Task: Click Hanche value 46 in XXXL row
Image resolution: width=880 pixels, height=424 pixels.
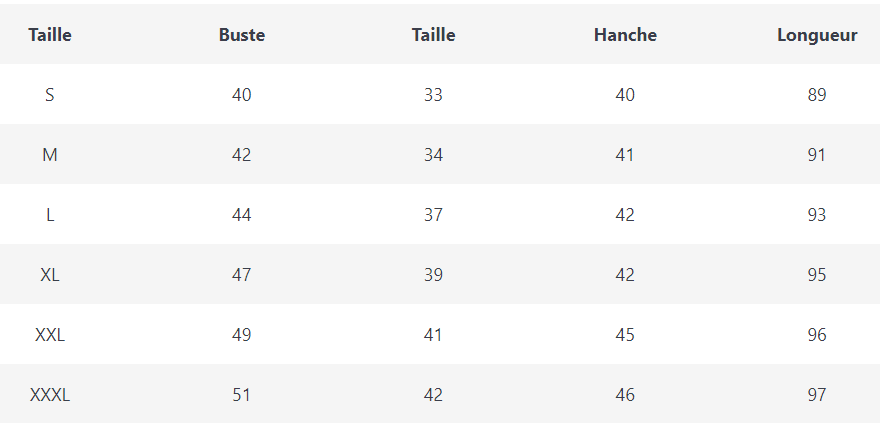Action: point(625,395)
